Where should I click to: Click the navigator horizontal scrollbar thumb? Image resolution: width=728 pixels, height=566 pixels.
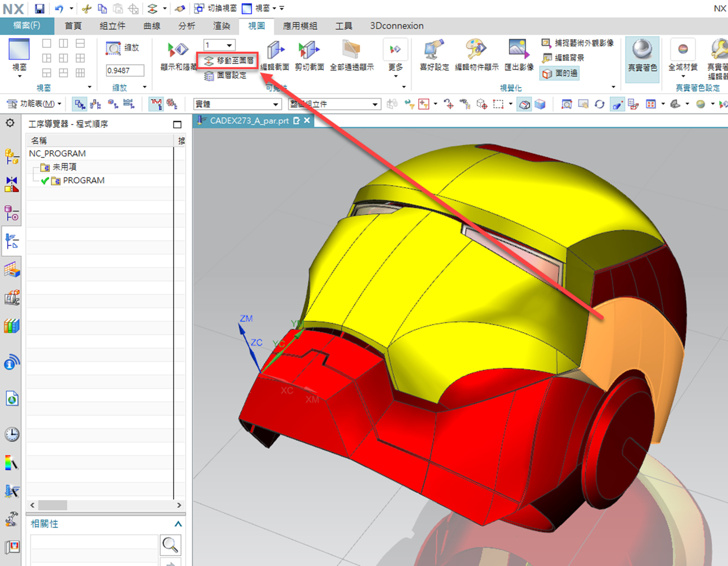53,505
